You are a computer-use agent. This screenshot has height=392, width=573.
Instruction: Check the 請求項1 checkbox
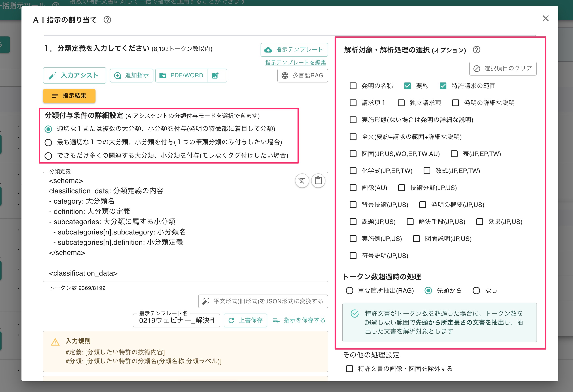(353, 103)
